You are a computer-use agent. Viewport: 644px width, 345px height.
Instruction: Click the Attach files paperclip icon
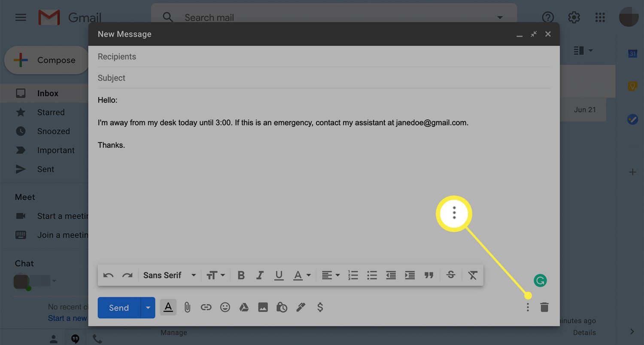(x=187, y=307)
